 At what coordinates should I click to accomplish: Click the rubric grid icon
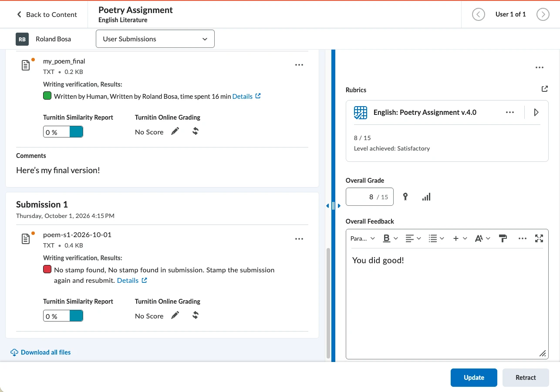tap(361, 113)
